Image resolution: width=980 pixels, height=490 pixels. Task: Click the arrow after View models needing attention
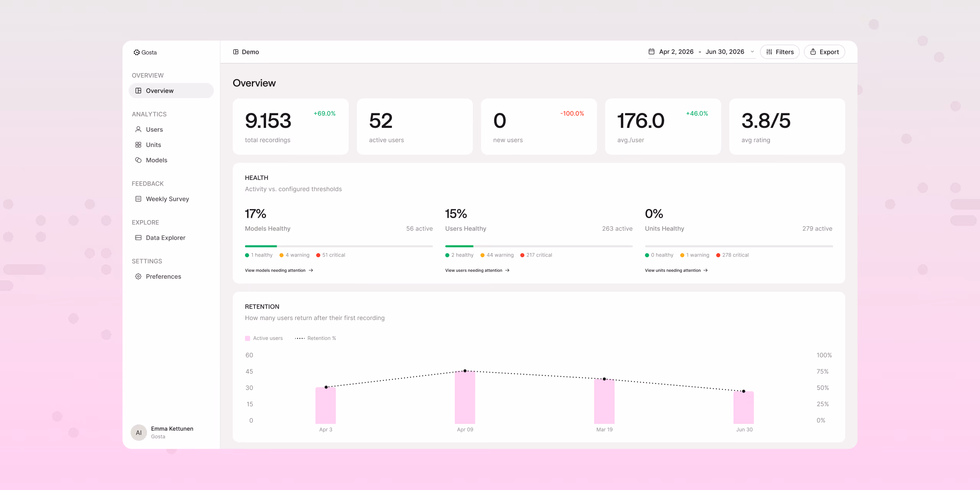point(311,270)
